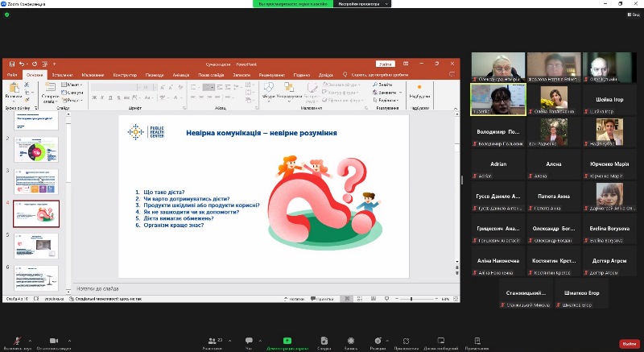Open the view options dropdown
Image resolution: width=644 pixels, height=352 pixels.
634,14
